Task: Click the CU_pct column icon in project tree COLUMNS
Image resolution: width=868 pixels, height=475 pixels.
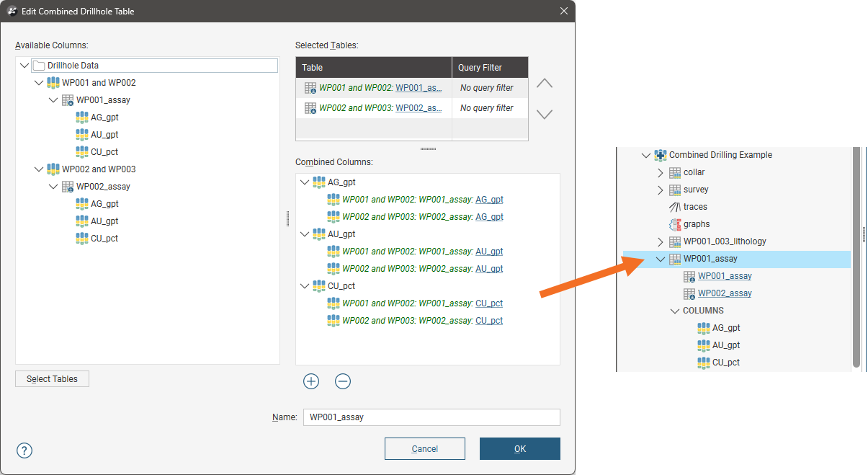Action: pyautogui.click(x=704, y=363)
